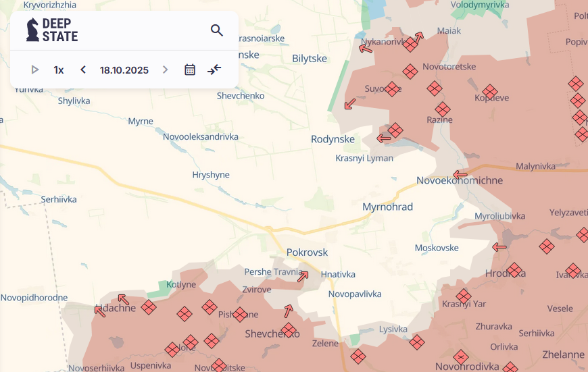The image size is (588, 372).
Task: Click the unit marker on Suvorove
Action: tap(392, 89)
